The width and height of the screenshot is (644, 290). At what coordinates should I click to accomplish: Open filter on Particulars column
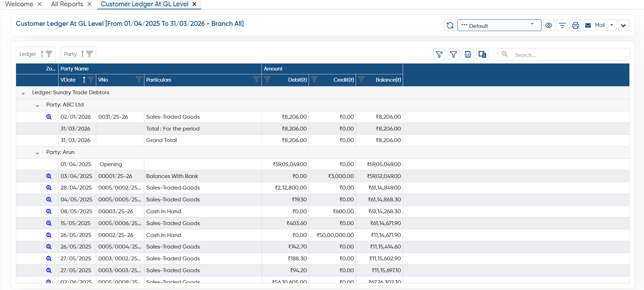[257, 80]
